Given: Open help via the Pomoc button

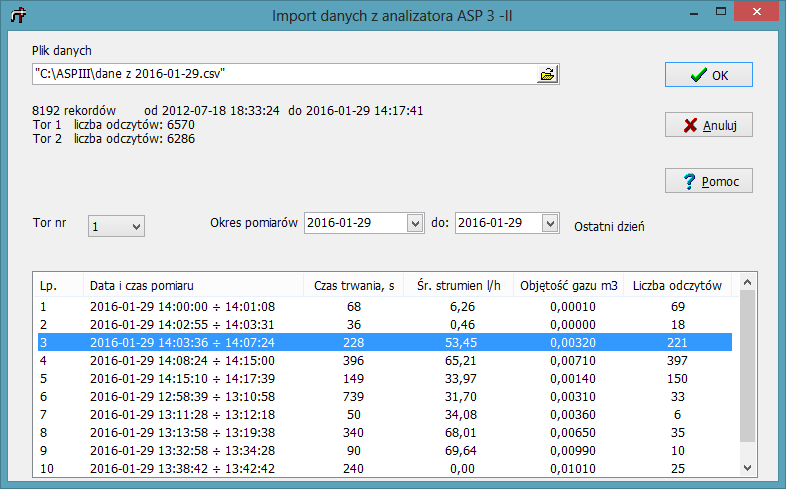Looking at the screenshot, I should [x=708, y=181].
